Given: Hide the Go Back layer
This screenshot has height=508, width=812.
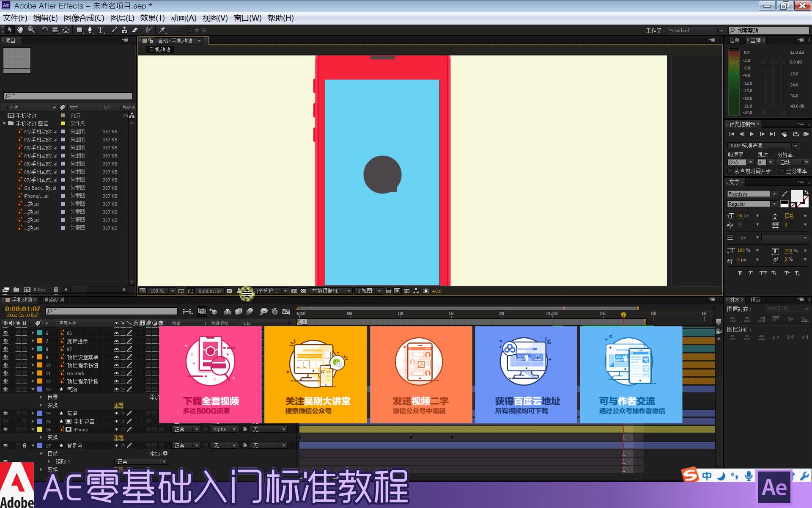Looking at the screenshot, I should click(5, 373).
